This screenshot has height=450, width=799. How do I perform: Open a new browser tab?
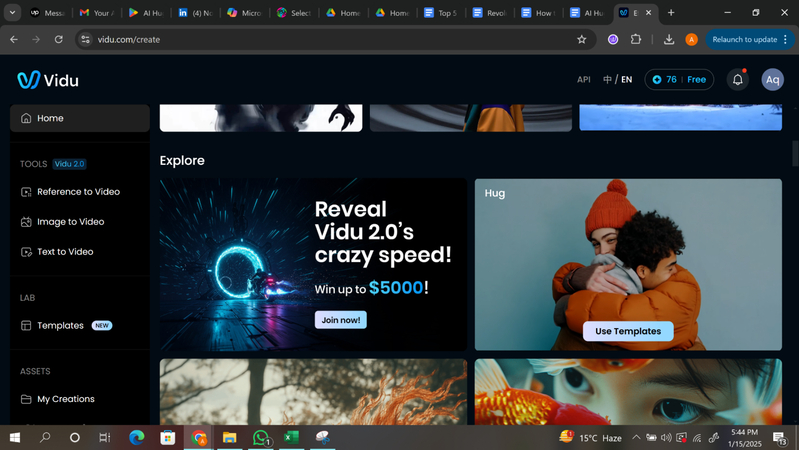pos(671,13)
